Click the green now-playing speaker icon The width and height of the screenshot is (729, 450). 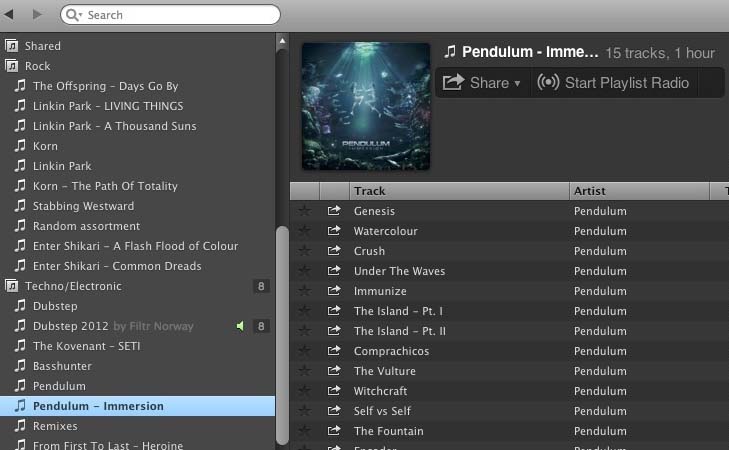pos(240,326)
